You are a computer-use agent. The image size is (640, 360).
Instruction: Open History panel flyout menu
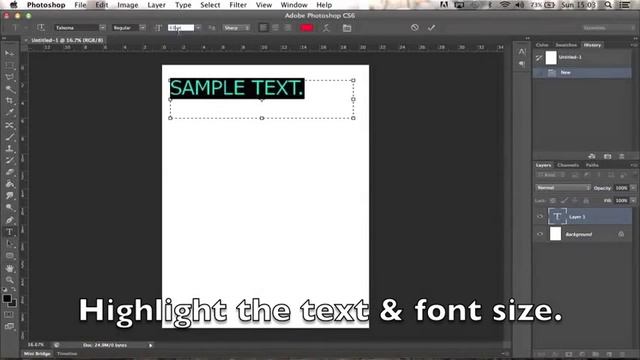pos(635,45)
